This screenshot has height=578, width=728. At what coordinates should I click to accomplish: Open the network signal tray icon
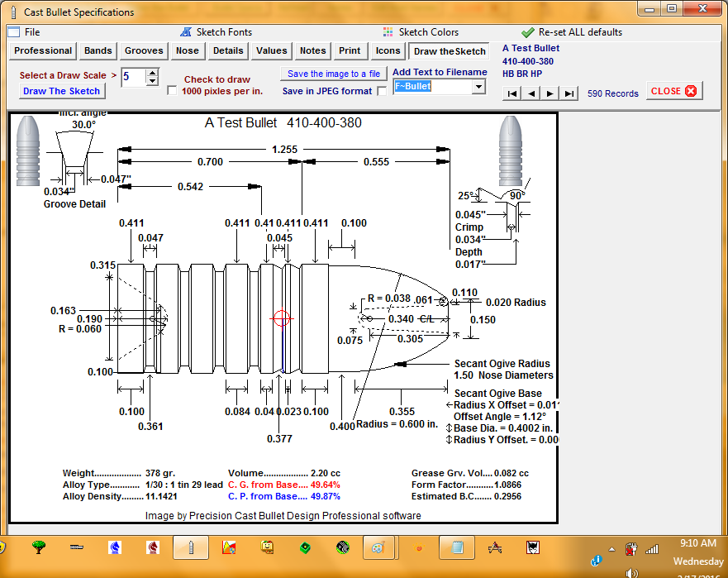(x=652, y=549)
